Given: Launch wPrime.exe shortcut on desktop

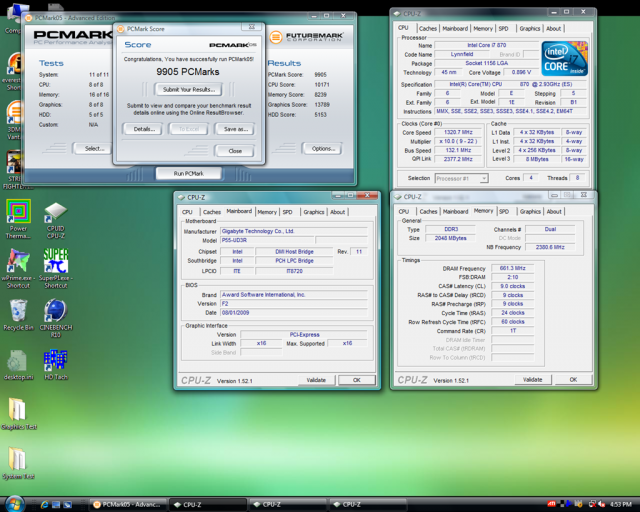Looking at the screenshot, I should point(18,269).
